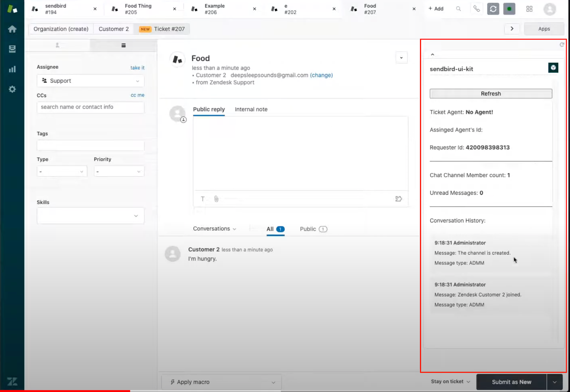Switch to Food Thing #205 tab

(138, 9)
